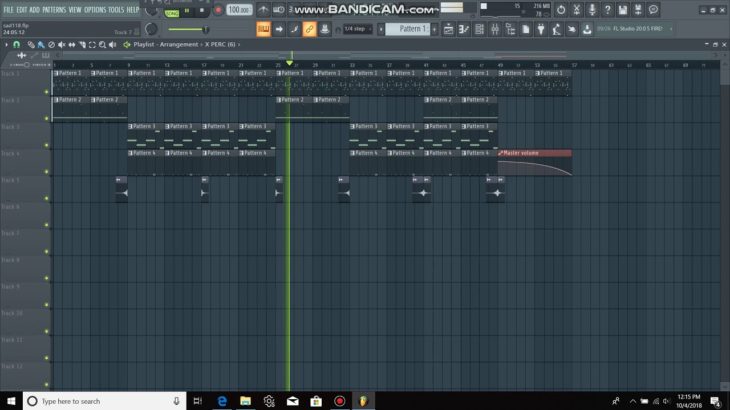
Task: Toggle the SONG mode button
Action: [172, 13]
